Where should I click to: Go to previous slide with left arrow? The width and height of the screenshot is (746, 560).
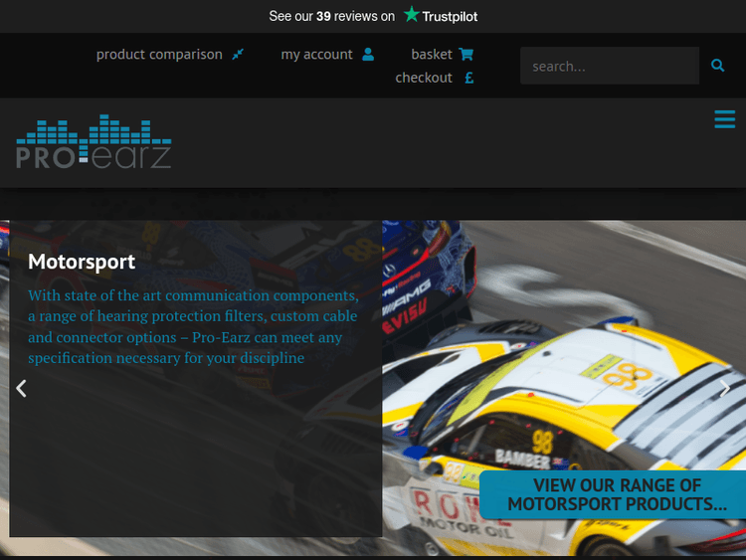click(21, 388)
